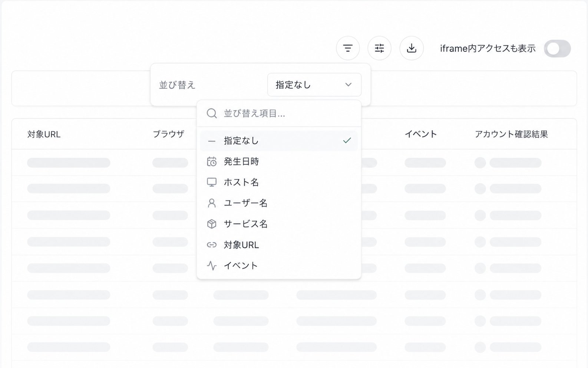The width and height of the screenshot is (588, 368).
Task: Click the ブラウザ column header
Action: pyautogui.click(x=169, y=134)
